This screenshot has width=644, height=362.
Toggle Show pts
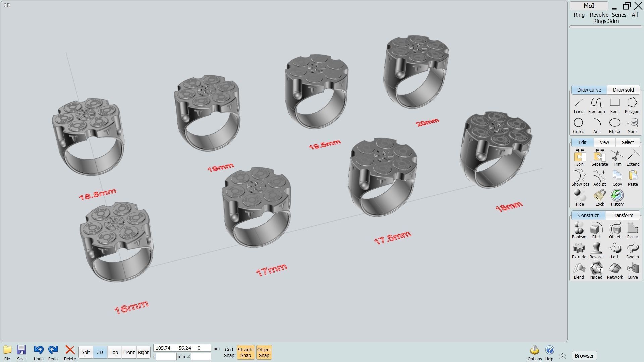[x=580, y=178]
